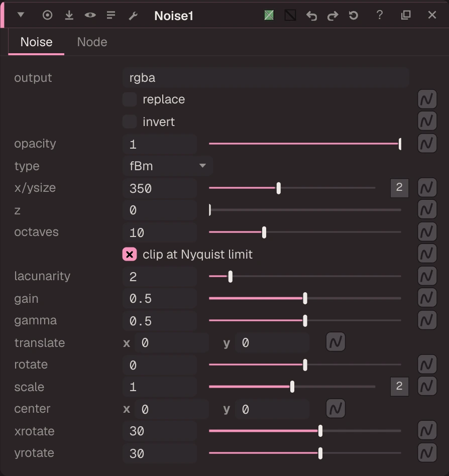The height and width of the screenshot is (476, 449).
Task: Split scale with the 2 button
Action: click(399, 387)
